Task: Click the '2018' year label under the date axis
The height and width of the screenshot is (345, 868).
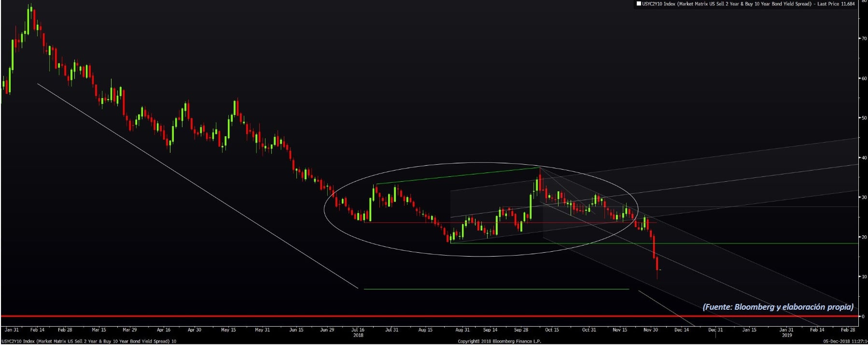Action: tap(358, 335)
